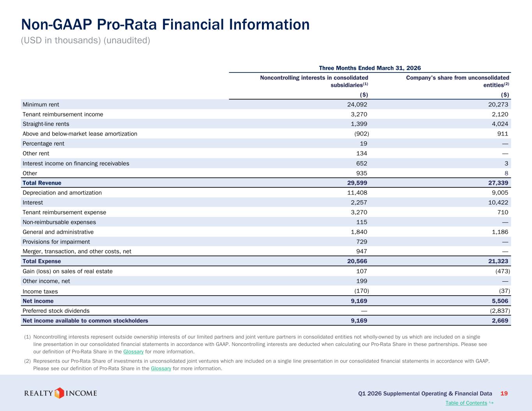Viewport: 532px width, 411px height.
Task: Click the Interest value 10,422
Action: (x=498, y=203)
